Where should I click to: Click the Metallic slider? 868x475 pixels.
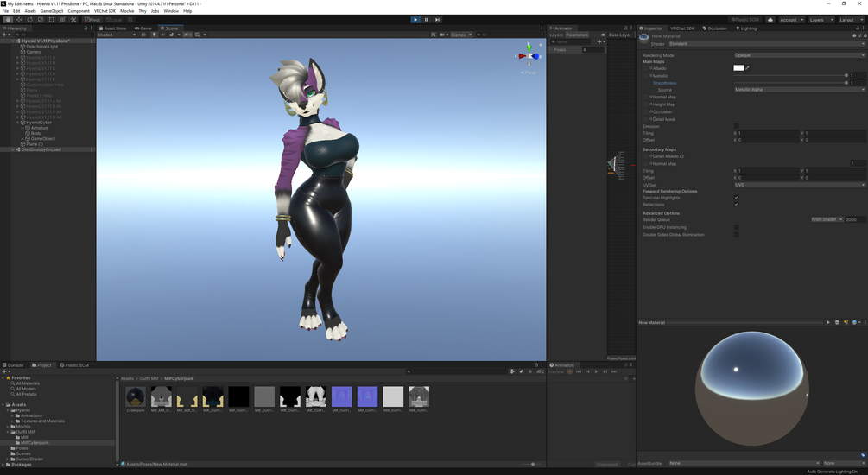790,75
